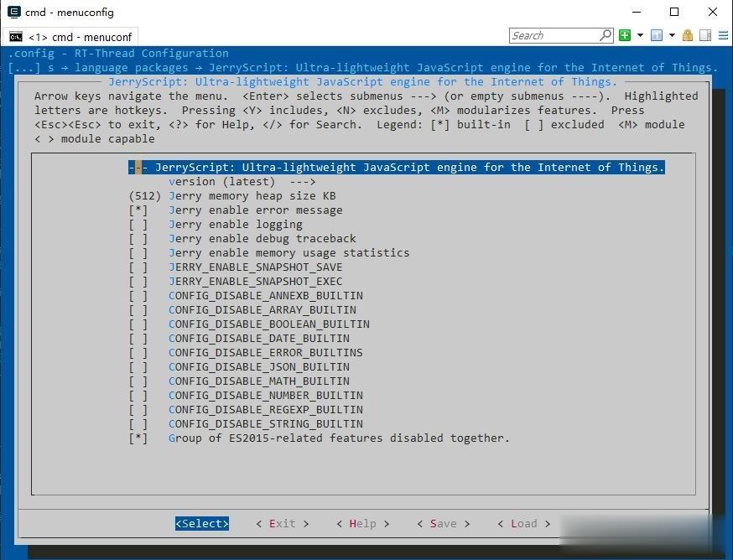Toggle CONFIG_DISABLE_NUMBER_BUILTIN checkbox
This screenshot has width=733, height=560.
click(x=138, y=396)
